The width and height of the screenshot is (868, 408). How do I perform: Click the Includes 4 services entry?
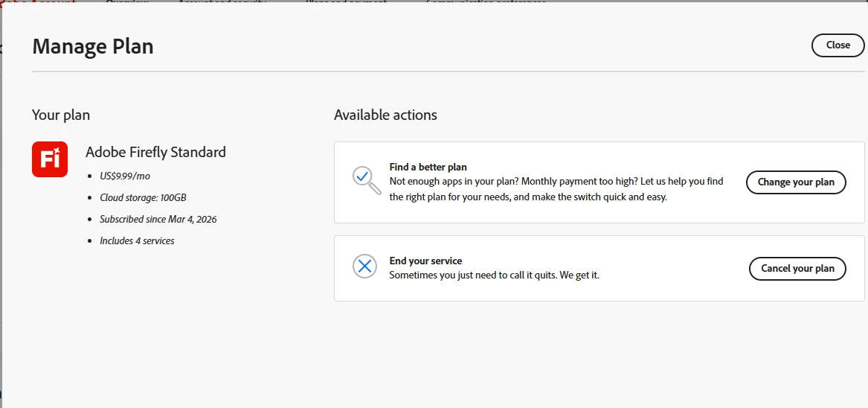point(137,241)
